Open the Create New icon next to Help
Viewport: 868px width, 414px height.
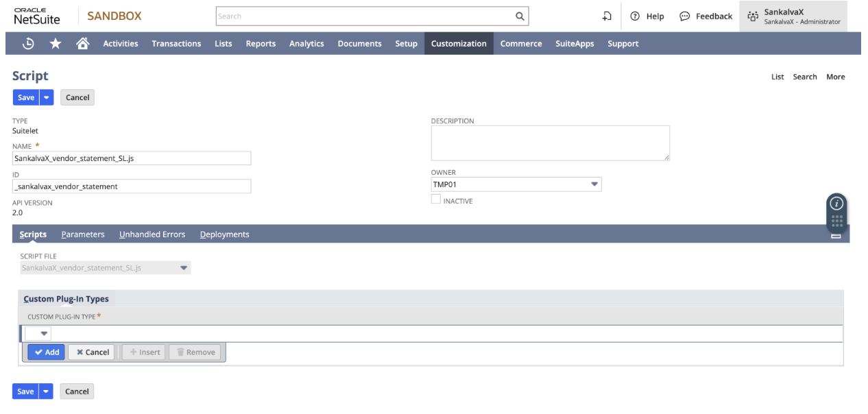pyautogui.click(x=607, y=16)
